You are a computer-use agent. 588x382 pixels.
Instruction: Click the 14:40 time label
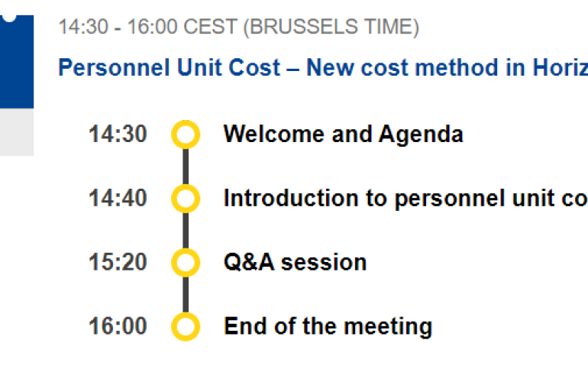(118, 199)
